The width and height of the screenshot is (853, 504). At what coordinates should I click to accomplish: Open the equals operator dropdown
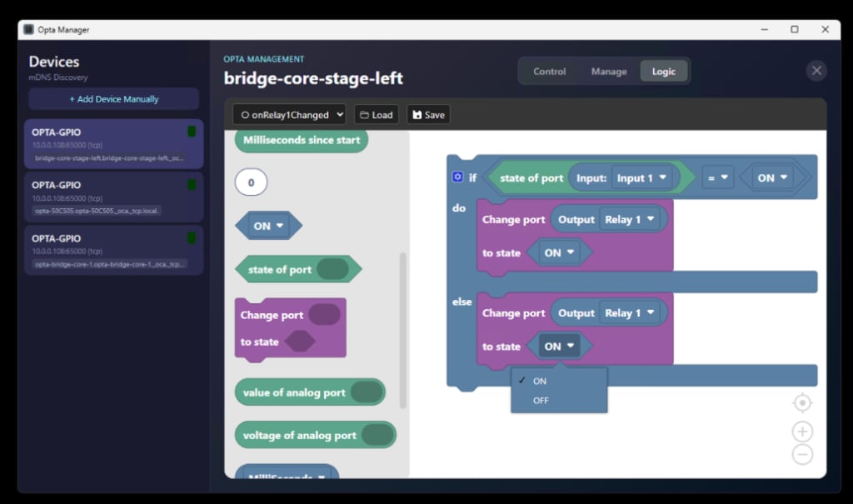[717, 178]
